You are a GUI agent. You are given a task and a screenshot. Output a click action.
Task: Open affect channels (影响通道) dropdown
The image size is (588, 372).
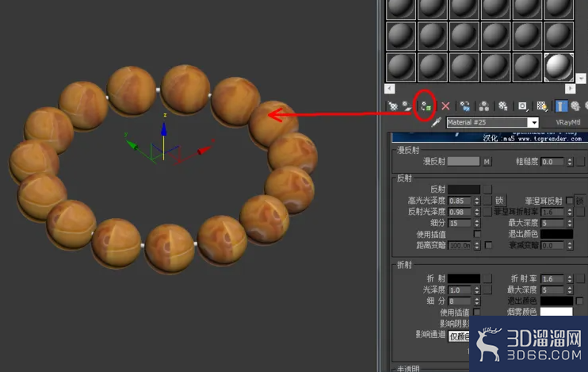point(459,336)
